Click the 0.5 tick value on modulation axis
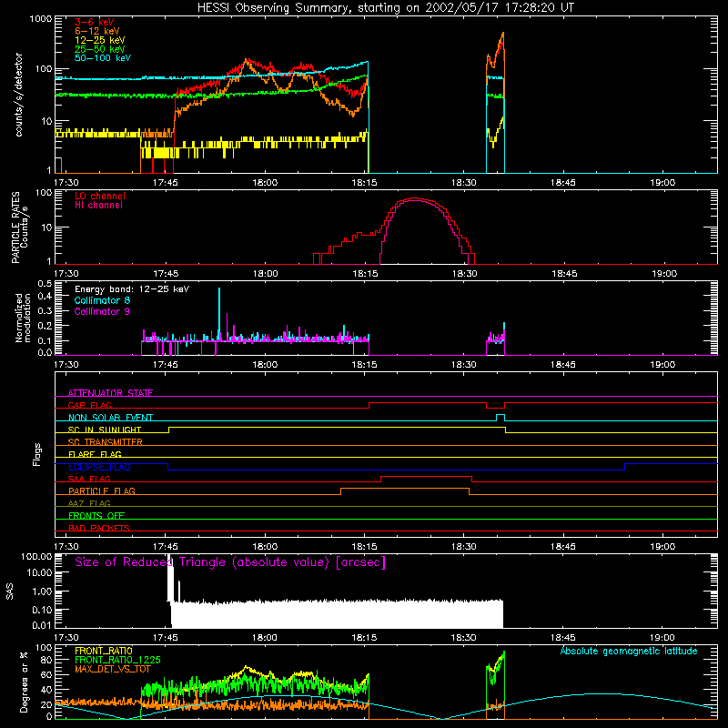 (45, 284)
